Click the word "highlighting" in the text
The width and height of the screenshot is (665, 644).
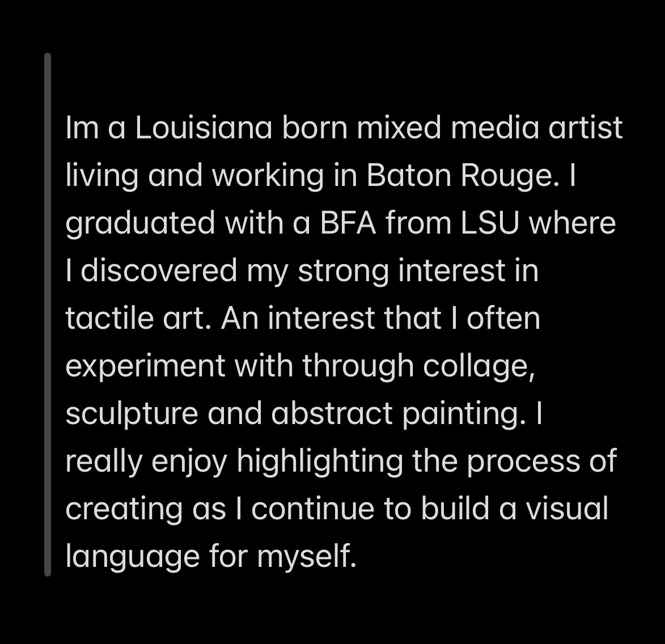[x=320, y=461]
